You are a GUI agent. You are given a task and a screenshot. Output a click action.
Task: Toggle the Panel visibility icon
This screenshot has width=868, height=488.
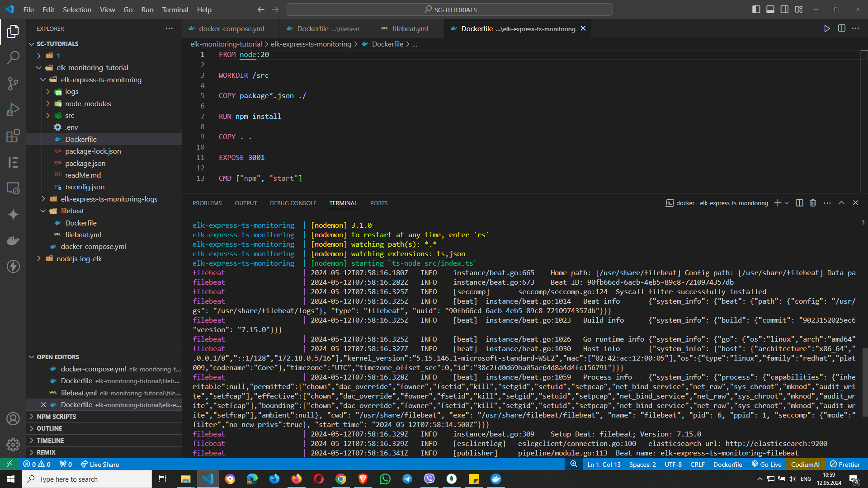pyautogui.click(x=770, y=9)
